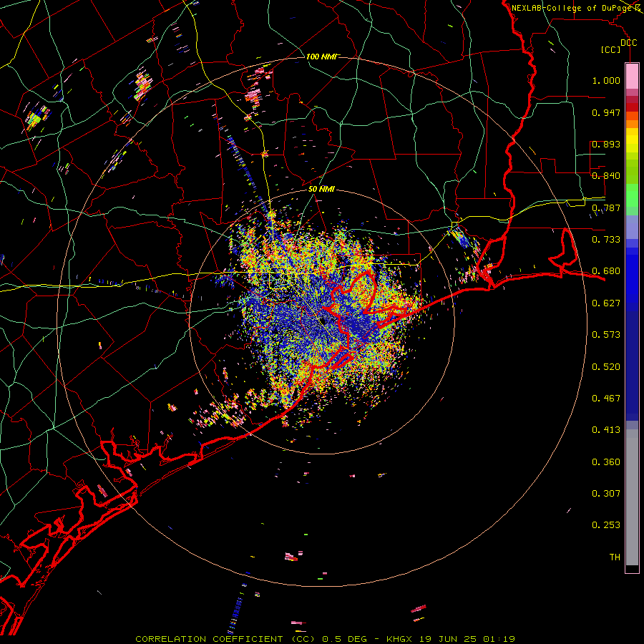
Task: Click the 1.000 value on the color scale
Action: point(606,80)
